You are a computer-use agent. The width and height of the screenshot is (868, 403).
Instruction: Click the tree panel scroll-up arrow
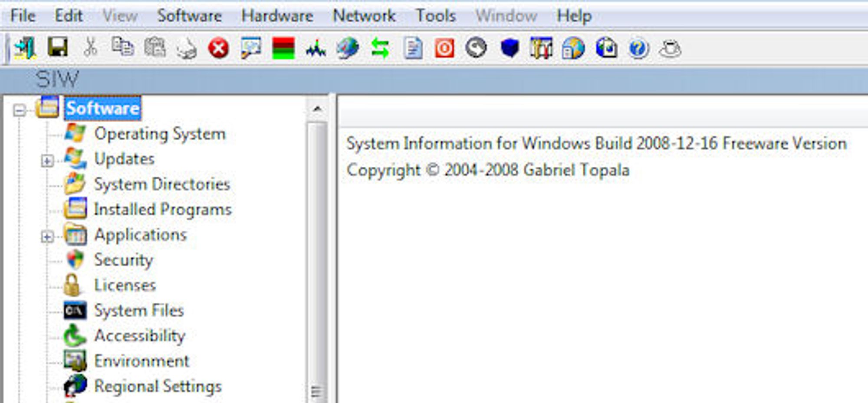317,109
